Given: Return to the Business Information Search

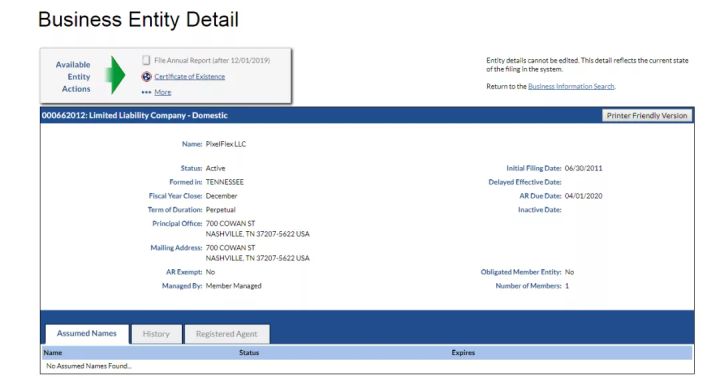Looking at the screenshot, I should [x=571, y=86].
